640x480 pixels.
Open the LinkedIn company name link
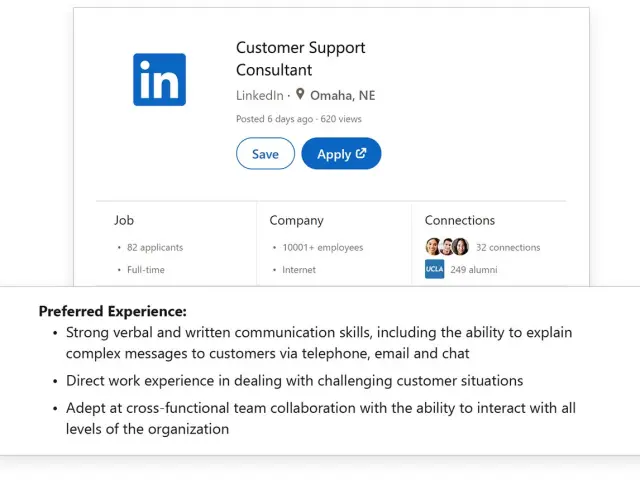[259, 96]
